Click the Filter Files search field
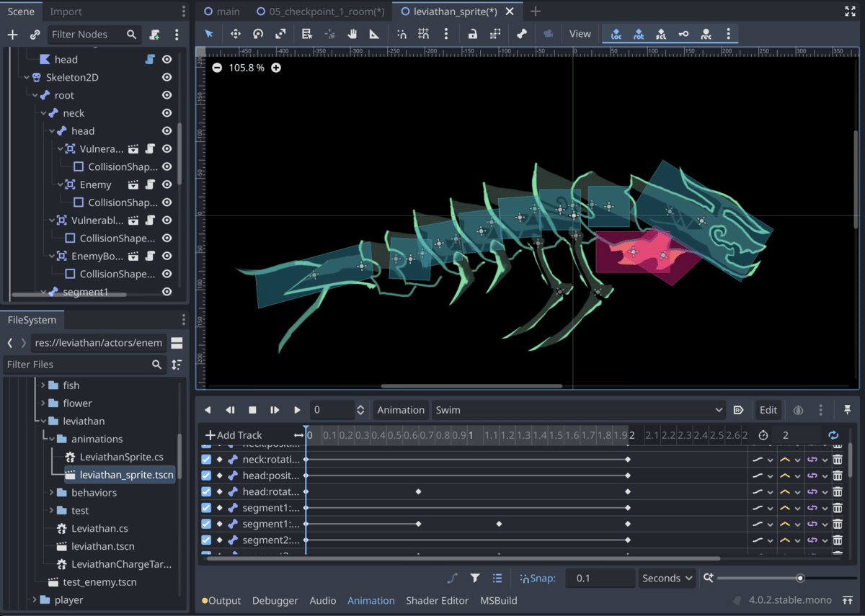The image size is (865, 616). click(x=76, y=365)
